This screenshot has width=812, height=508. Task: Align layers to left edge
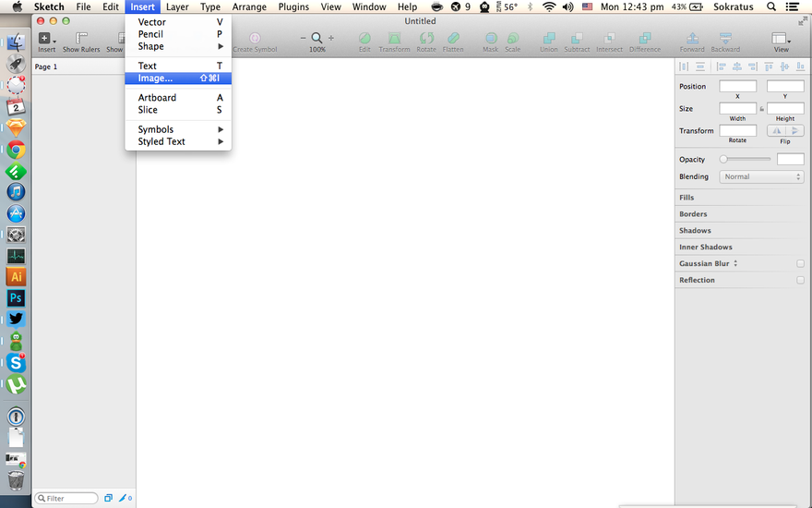(x=721, y=67)
